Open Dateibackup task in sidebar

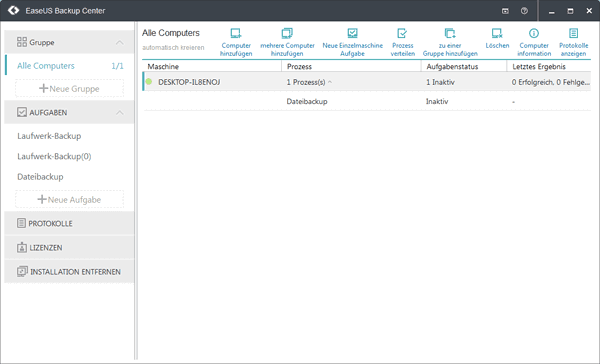[40, 176]
